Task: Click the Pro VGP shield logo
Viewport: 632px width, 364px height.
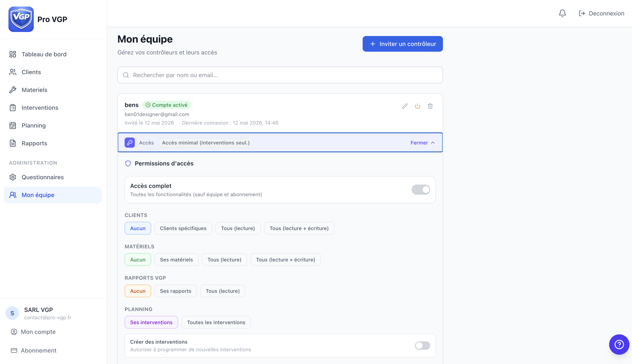Action: point(21,19)
